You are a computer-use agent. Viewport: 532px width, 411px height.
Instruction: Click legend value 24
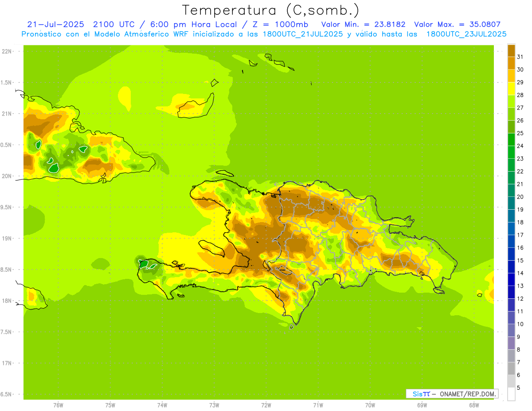click(520, 146)
